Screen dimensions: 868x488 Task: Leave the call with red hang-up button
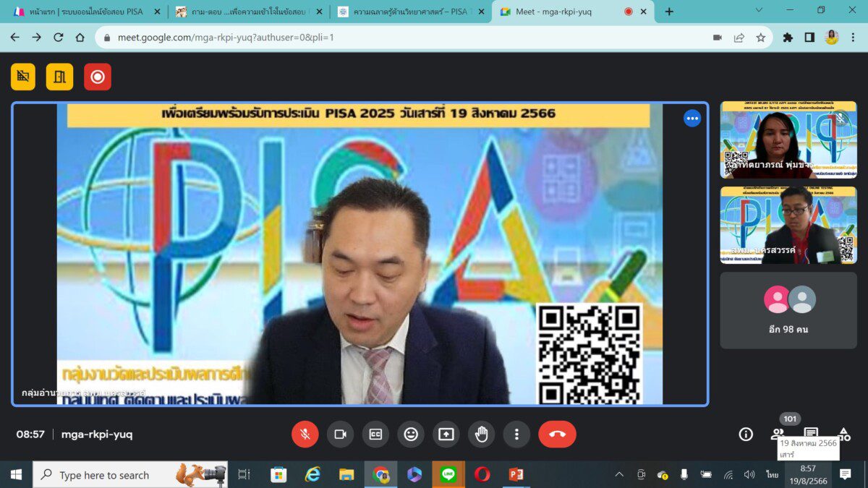tap(557, 434)
